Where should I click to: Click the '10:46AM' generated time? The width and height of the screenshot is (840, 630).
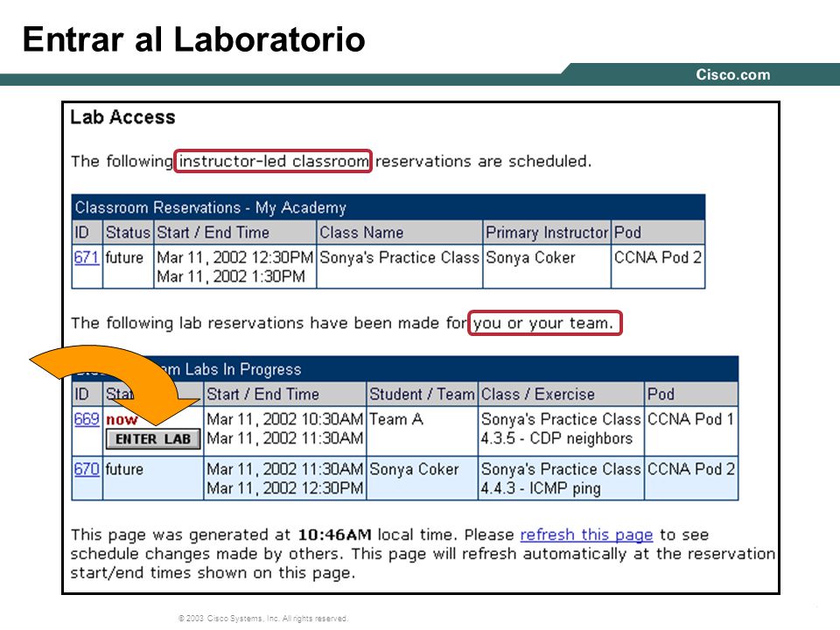(334, 535)
